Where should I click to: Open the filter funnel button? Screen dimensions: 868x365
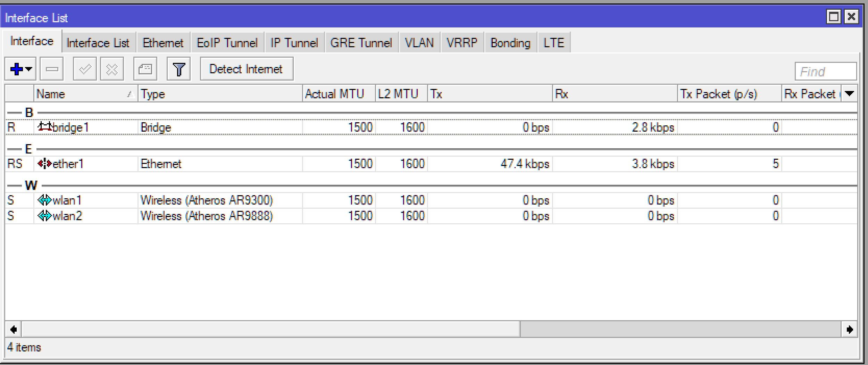coord(179,69)
